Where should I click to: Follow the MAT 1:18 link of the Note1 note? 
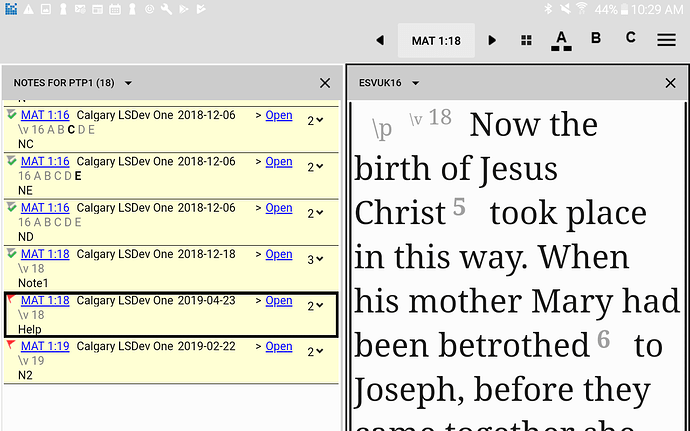click(x=45, y=254)
